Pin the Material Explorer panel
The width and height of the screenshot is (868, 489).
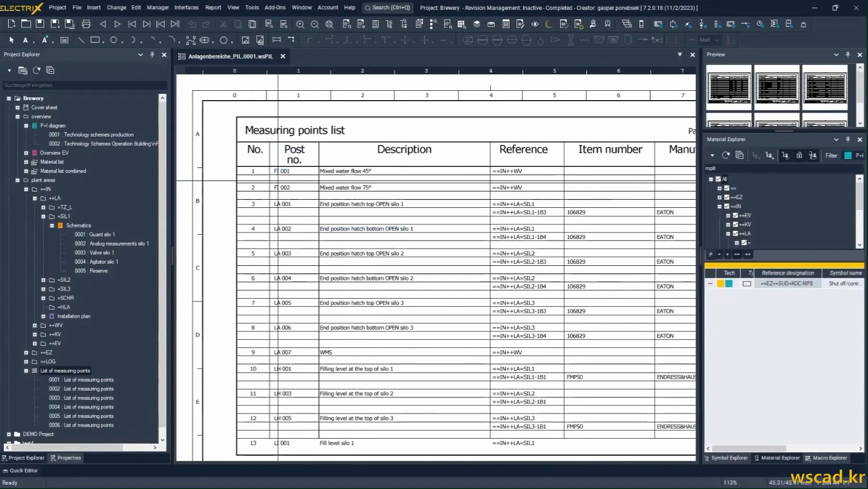click(x=848, y=139)
